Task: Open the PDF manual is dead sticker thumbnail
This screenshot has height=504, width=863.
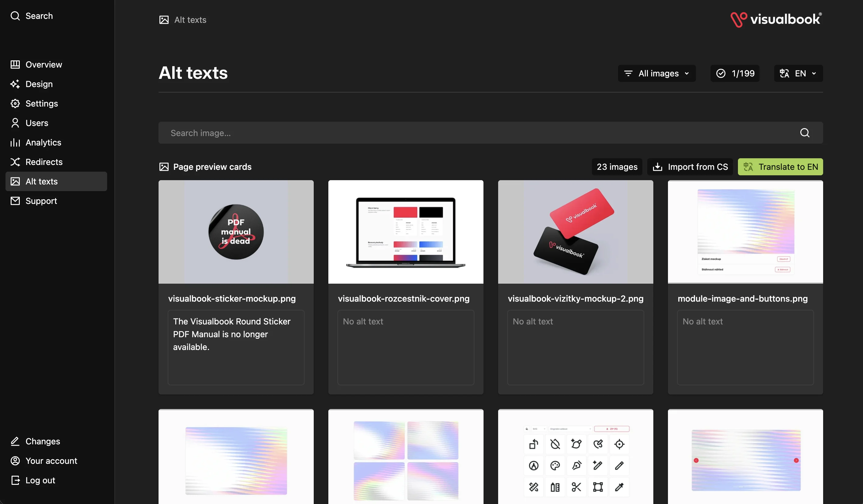Action: (x=236, y=232)
